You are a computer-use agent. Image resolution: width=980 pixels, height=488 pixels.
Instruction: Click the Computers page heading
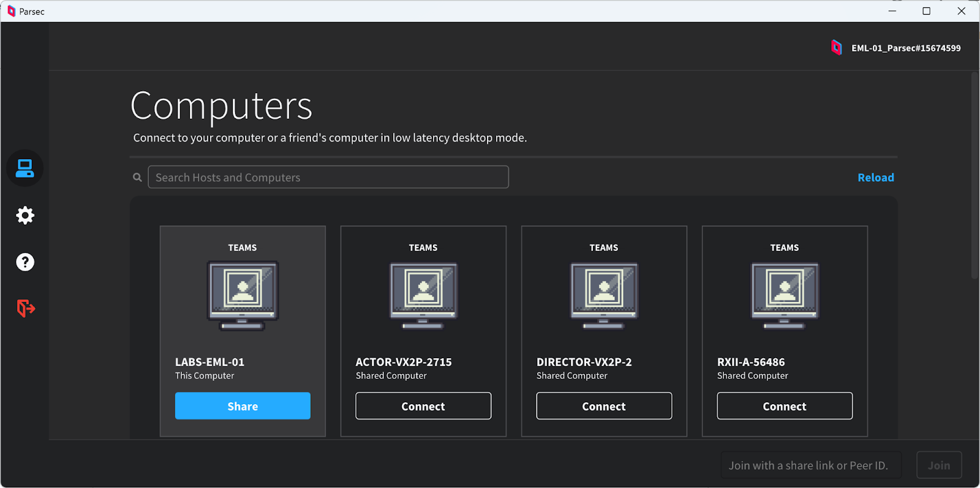tap(222, 106)
